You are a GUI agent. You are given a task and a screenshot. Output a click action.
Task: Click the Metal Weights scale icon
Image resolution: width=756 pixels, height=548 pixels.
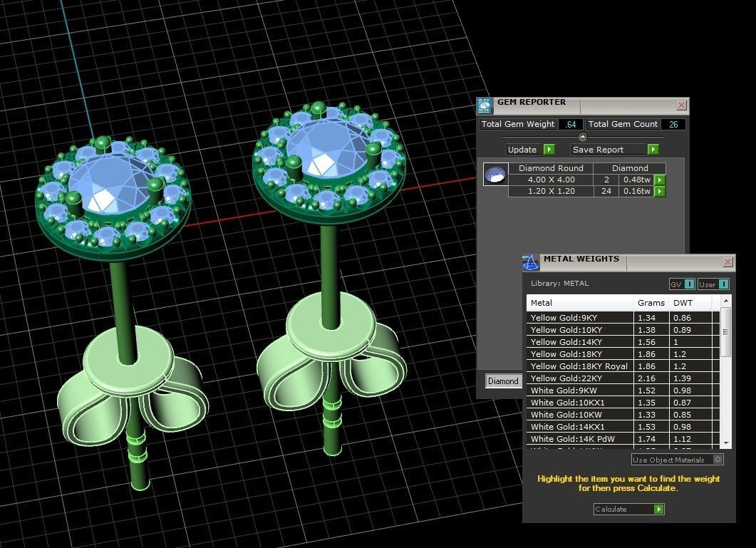[530, 262]
